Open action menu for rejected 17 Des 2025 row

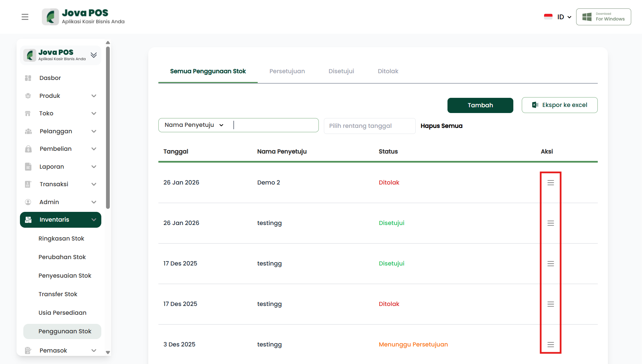click(550, 304)
